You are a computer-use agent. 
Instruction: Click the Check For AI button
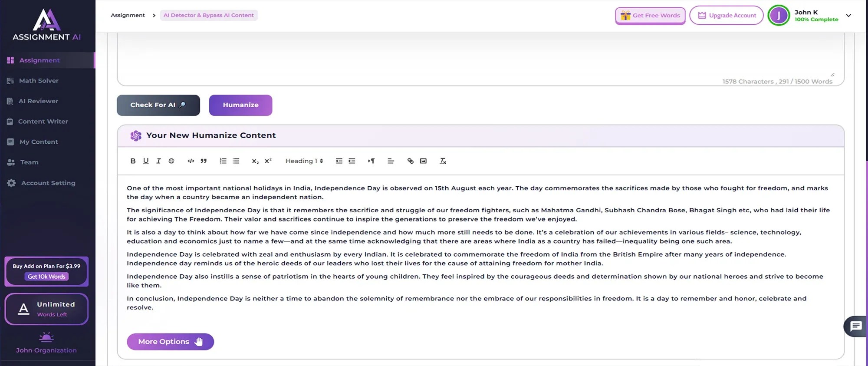pos(158,105)
